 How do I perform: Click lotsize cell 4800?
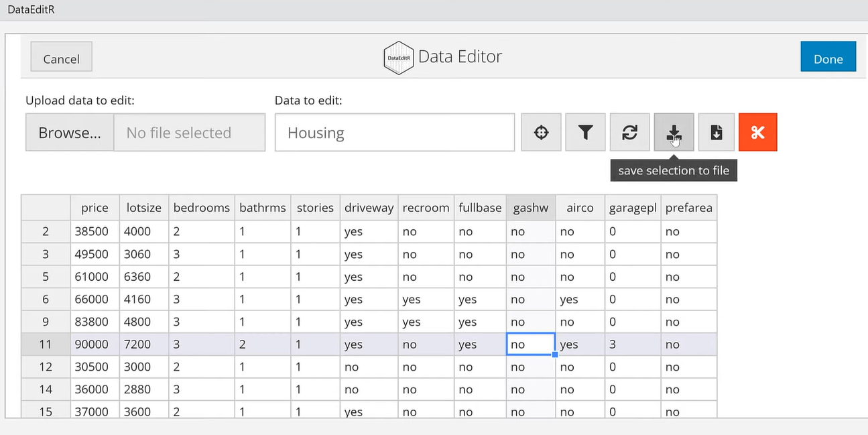click(x=144, y=322)
